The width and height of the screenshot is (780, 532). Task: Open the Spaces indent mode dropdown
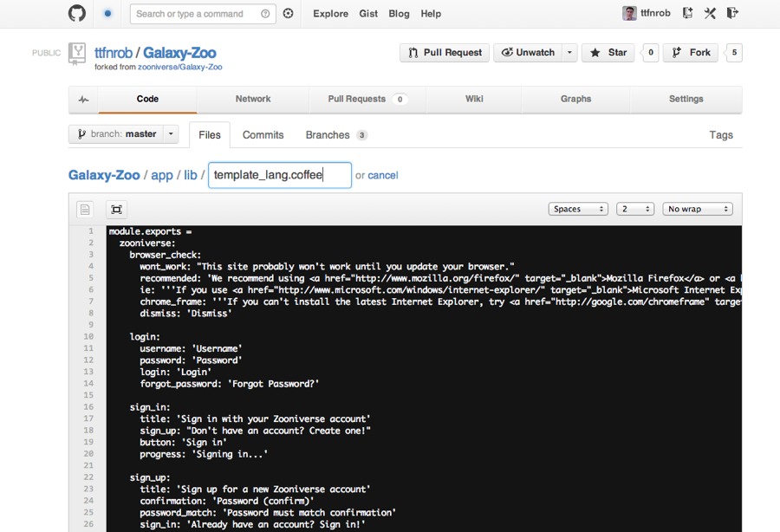tap(578, 209)
